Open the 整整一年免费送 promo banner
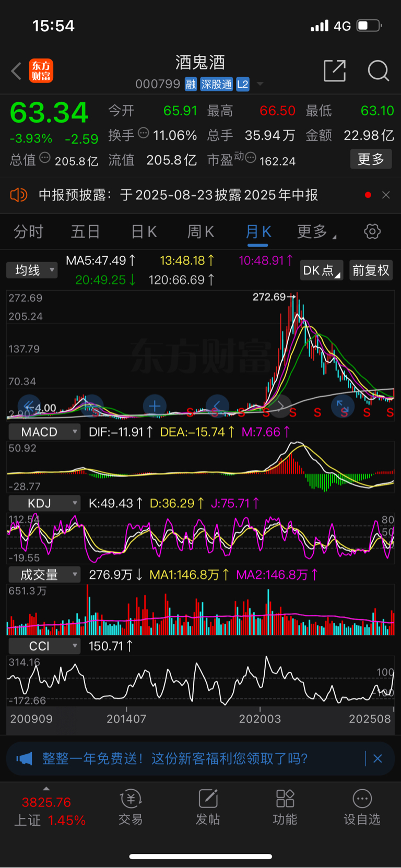Viewport: 401px width, 868px height. click(x=175, y=758)
